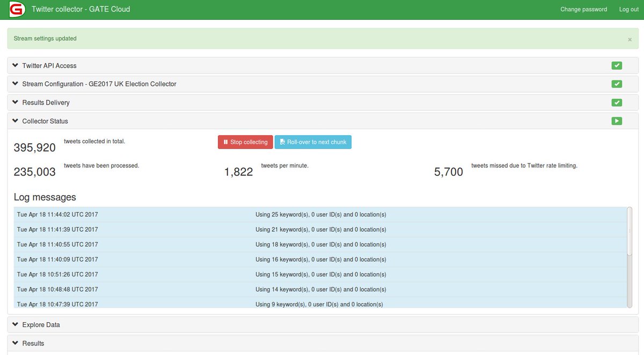This screenshot has width=644, height=355.
Task: Dismiss the Stream settings updated alert
Action: click(630, 40)
